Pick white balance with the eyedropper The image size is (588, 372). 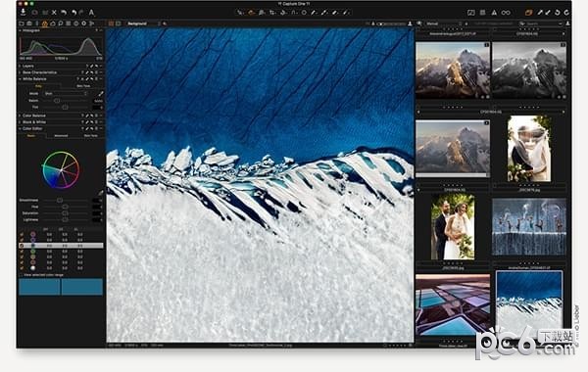pyautogui.click(x=101, y=93)
